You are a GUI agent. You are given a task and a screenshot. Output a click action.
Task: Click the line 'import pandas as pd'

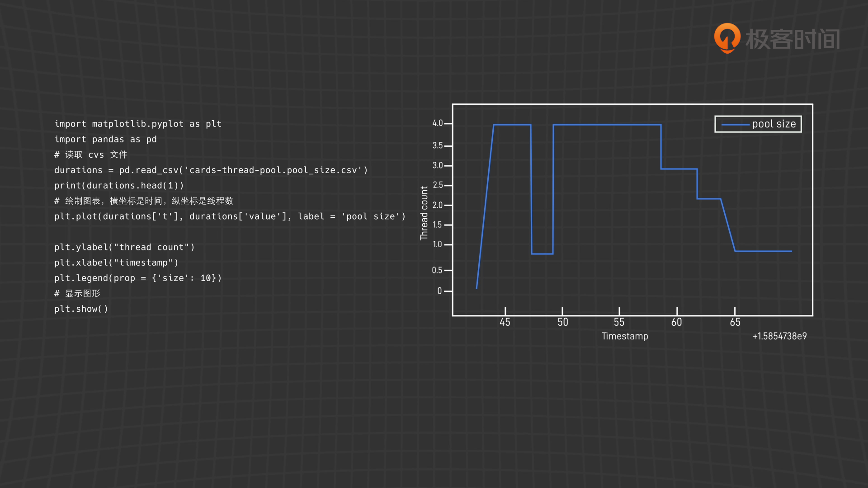(x=105, y=139)
